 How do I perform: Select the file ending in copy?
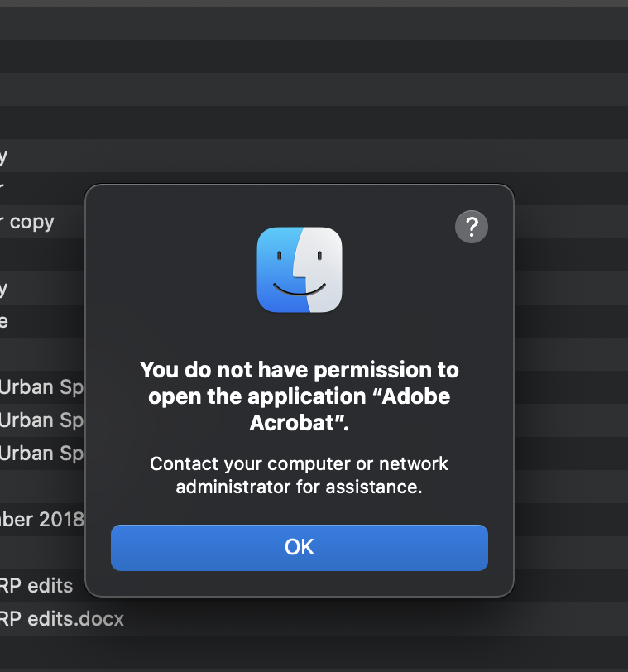click(x=27, y=222)
